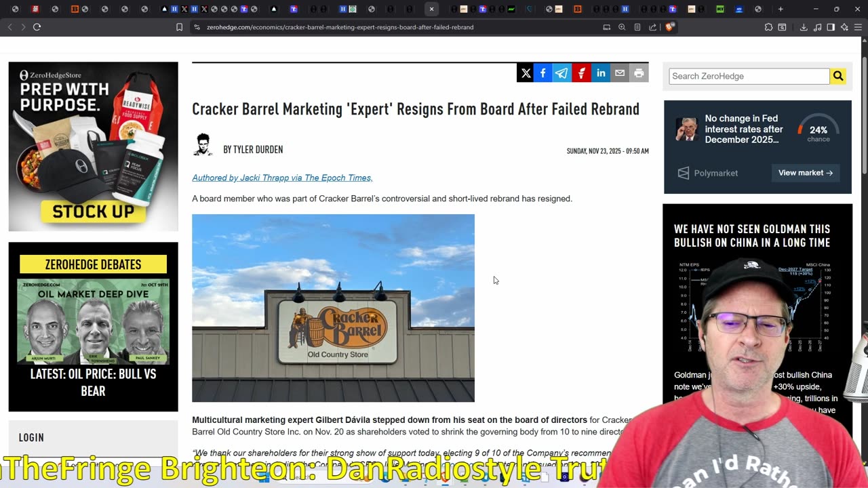The image size is (868, 488).
Task: Click View market on Polymarket widget
Action: (806, 173)
